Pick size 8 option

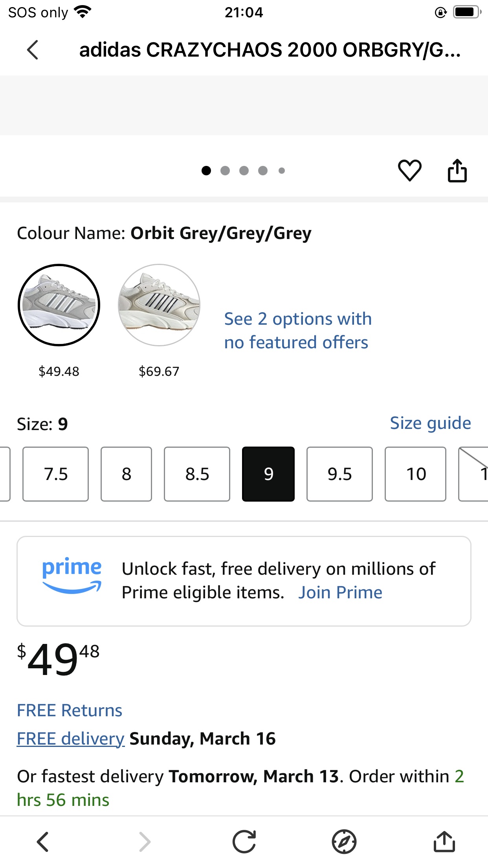coord(126,474)
